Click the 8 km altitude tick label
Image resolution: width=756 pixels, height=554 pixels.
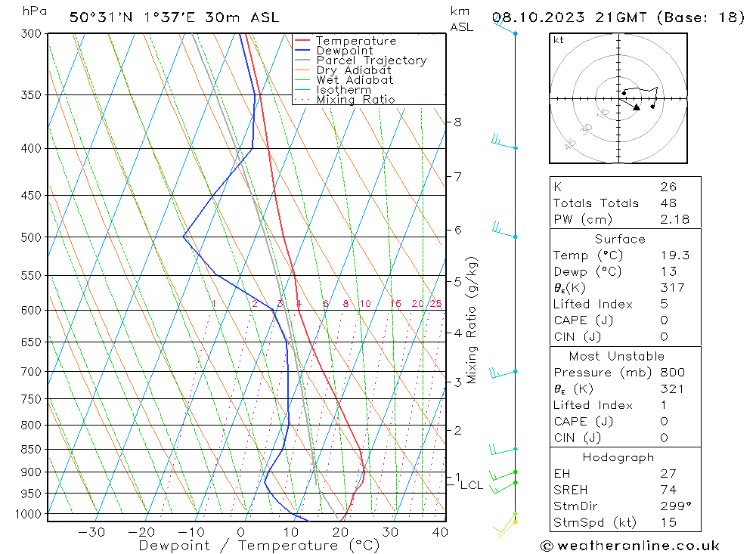[x=457, y=122]
